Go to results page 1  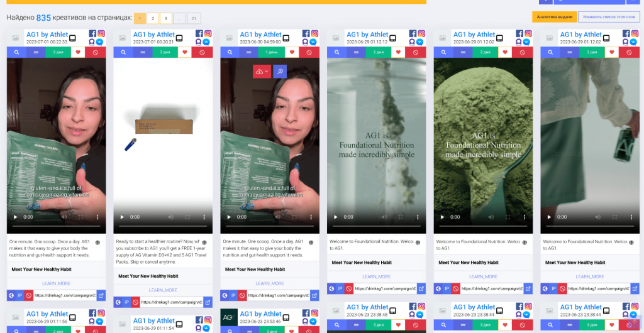[x=140, y=18]
